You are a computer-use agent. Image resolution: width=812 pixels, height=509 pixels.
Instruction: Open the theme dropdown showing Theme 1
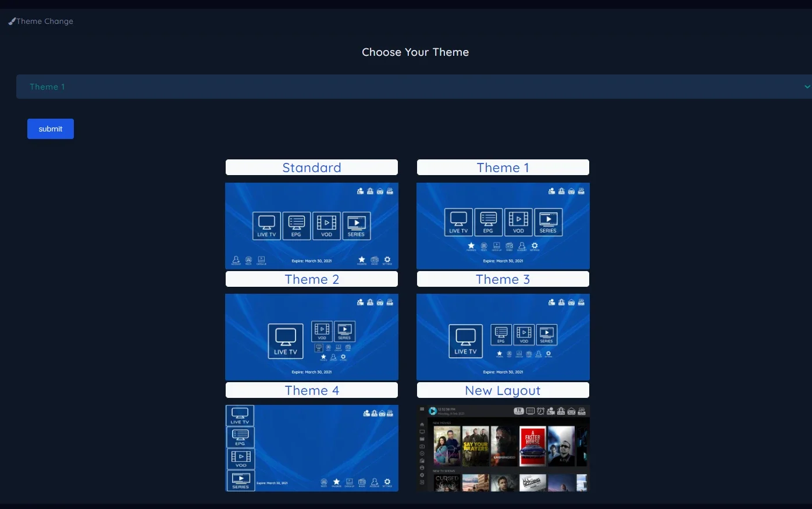(414, 87)
